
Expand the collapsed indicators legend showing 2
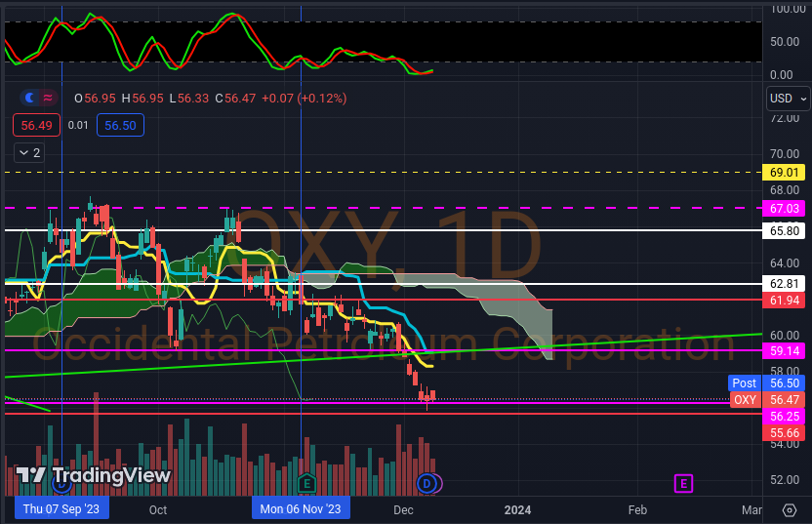[28, 152]
